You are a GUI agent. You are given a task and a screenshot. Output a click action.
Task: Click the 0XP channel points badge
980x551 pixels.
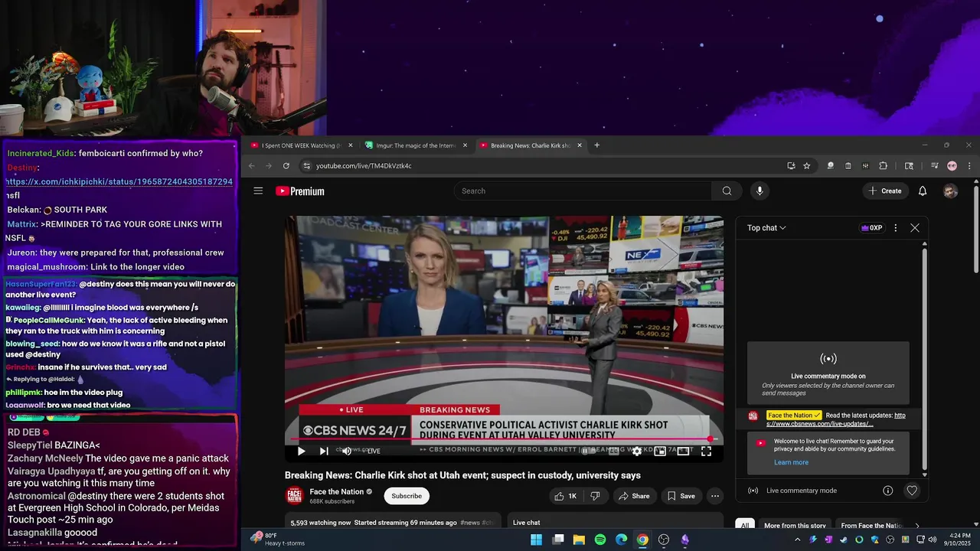(871, 227)
